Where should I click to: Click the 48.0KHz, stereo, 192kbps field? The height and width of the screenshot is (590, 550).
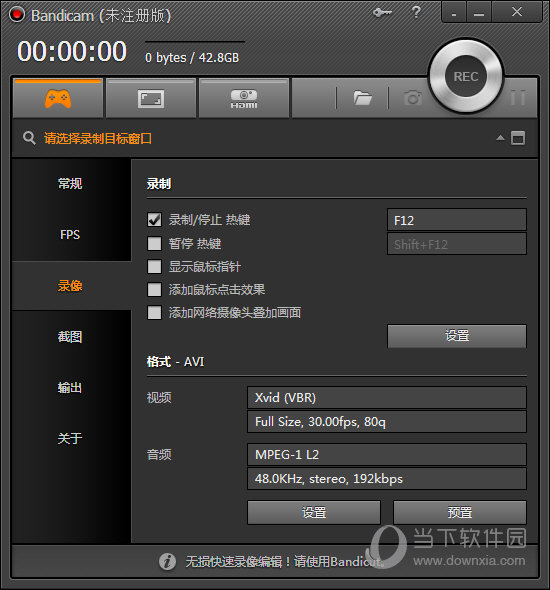[x=387, y=479]
